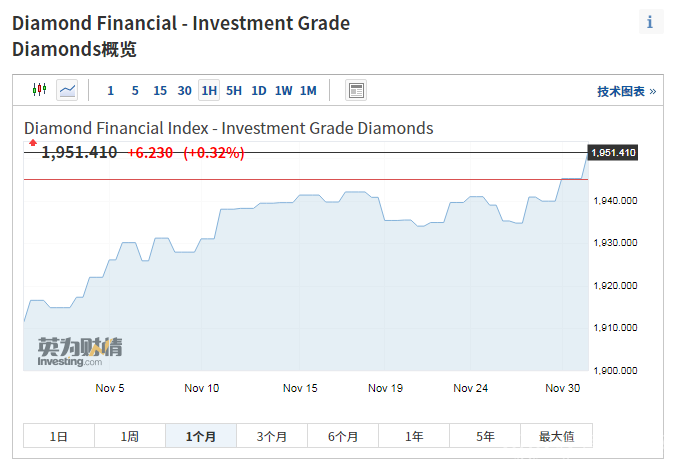Switch interval to 5H

pyautogui.click(x=234, y=91)
